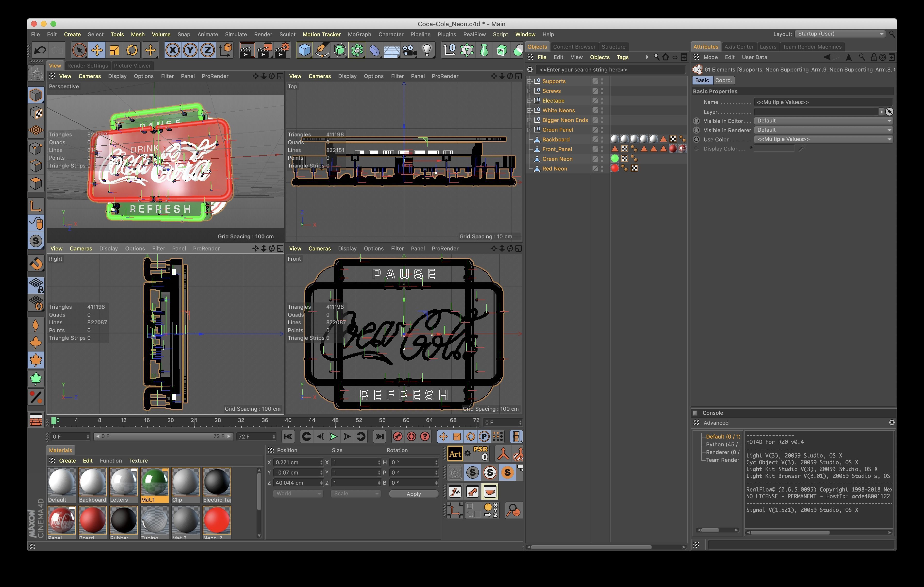Image resolution: width=924 pixels, height=587 pixels.
Task: Open the Layout Startup dropdown
Action: click(840, 34)
